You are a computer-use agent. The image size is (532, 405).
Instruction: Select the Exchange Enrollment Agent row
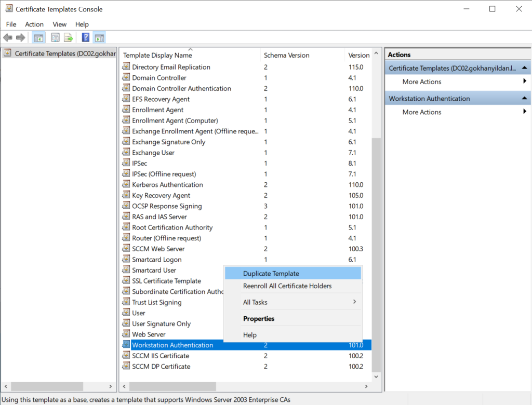coord(246,131)
